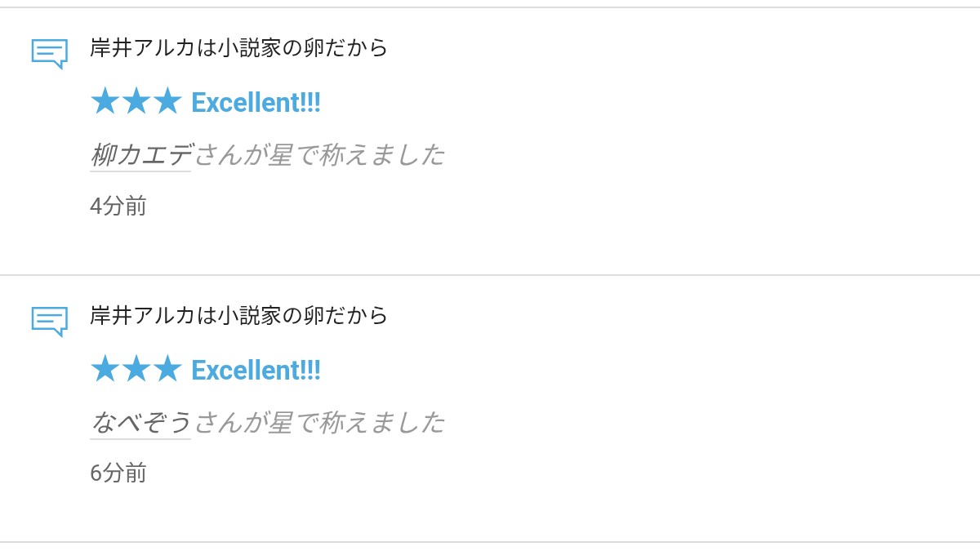The height and width of the screenshot is (551, 980).
Task: Open novel title above 柳カエデ's star review
Action: [x=239, y=48]
